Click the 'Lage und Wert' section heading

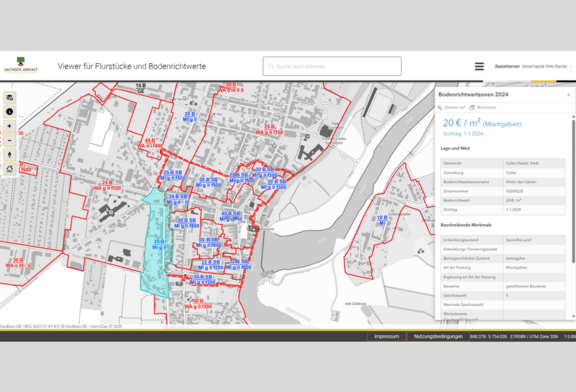[455, 148]
